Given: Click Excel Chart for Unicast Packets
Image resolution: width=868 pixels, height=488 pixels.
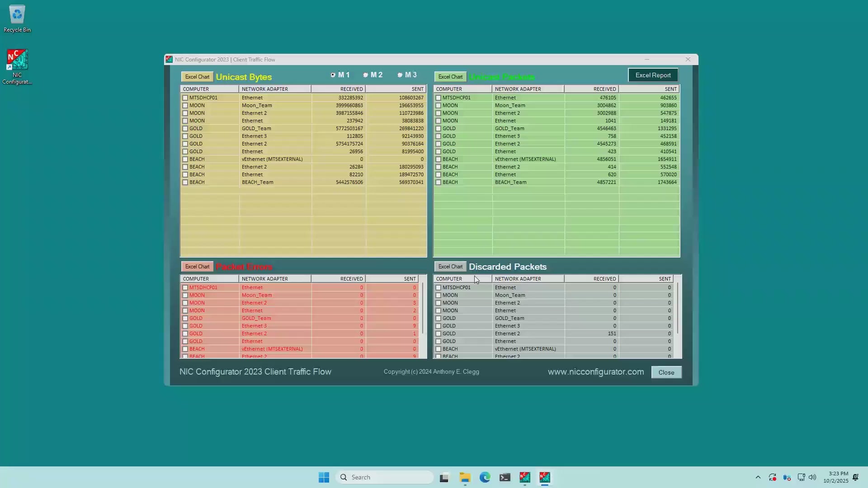Looking at the screenshot, I should (450, 77).
